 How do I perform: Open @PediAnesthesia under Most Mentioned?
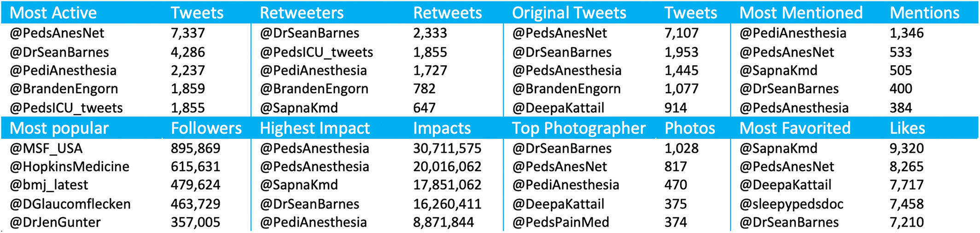click(x=793, y=33)
